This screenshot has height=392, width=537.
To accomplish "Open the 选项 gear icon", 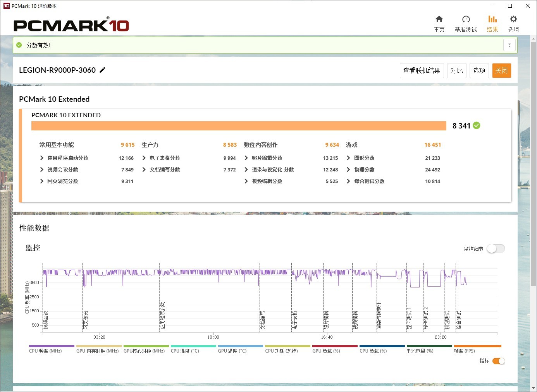I will pyautogui.click(x=513, y=19).
